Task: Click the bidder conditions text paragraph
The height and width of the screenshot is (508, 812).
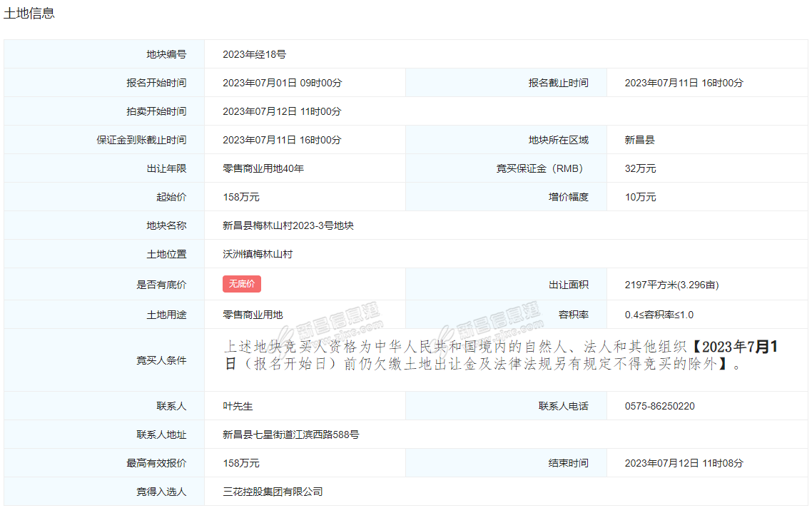Action: point(499,355)
